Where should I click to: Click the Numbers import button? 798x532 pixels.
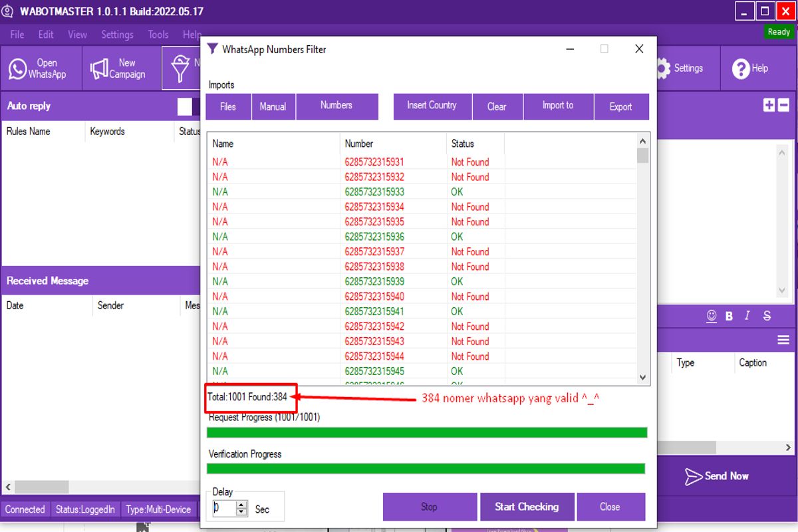click(x=337, y=106)
